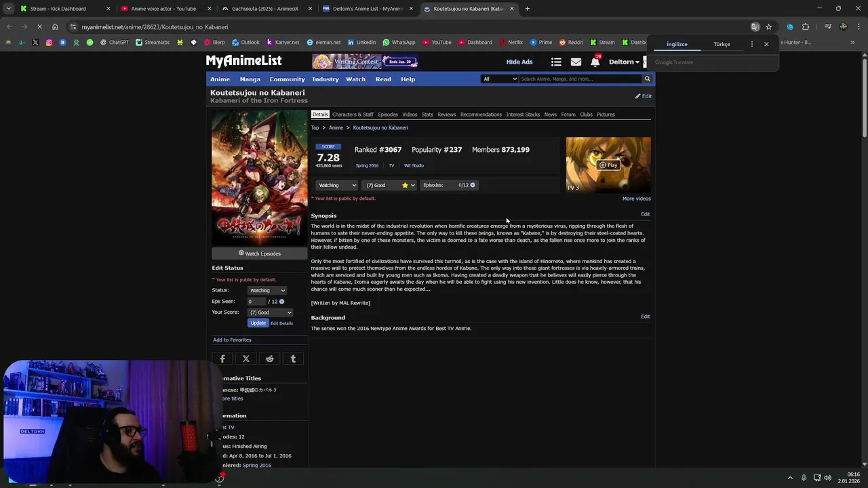Screen dimensions: 868x488
Task: Open the messages envelope icon
Action: coord(576,62)
